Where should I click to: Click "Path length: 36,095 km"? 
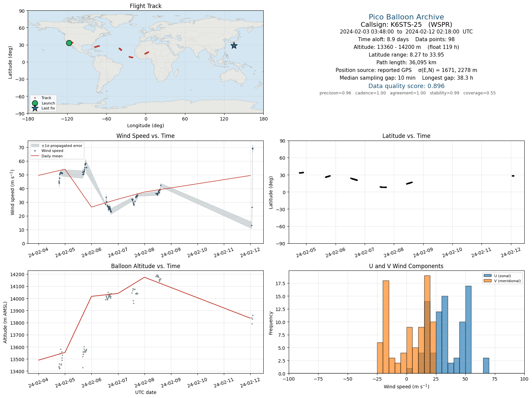click(406, 63)
